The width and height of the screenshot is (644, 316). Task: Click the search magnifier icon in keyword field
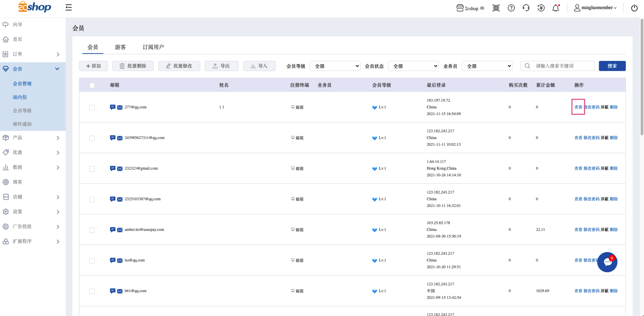pyautogui.click(x=527, y=66)
